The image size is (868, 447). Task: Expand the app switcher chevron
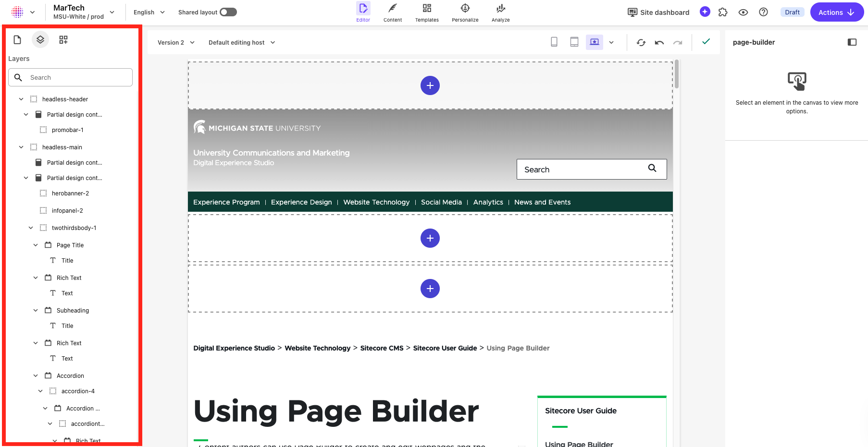pos(33,12)
